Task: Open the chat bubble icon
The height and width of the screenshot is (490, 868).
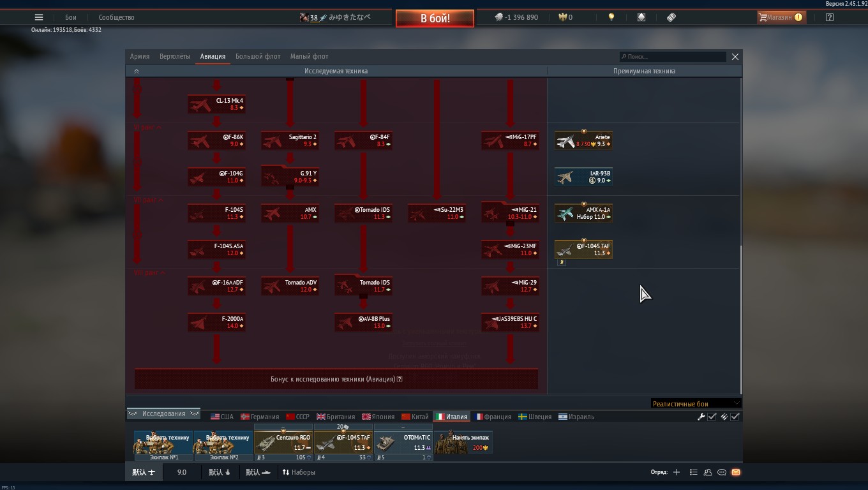Action: point(722,472)
